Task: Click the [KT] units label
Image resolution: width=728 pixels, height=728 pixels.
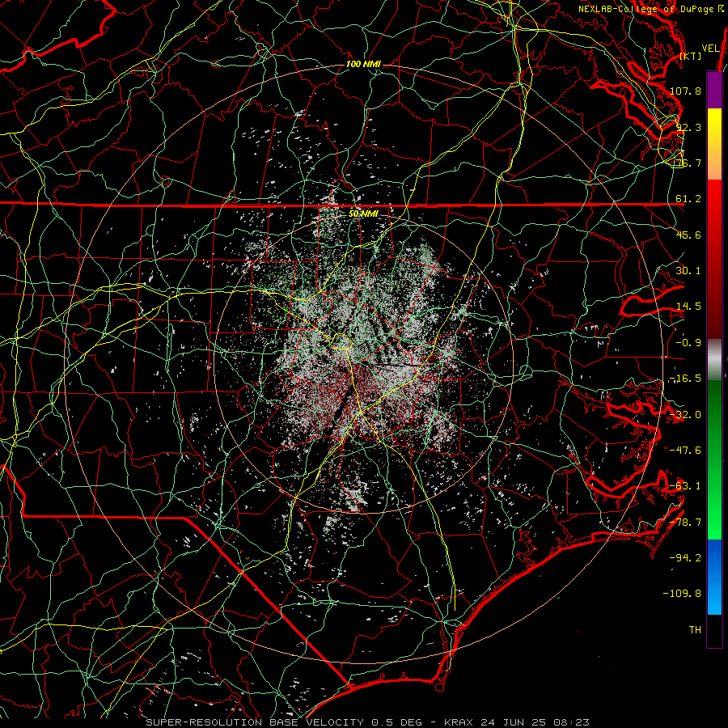Action: click(x=691, y=56)
